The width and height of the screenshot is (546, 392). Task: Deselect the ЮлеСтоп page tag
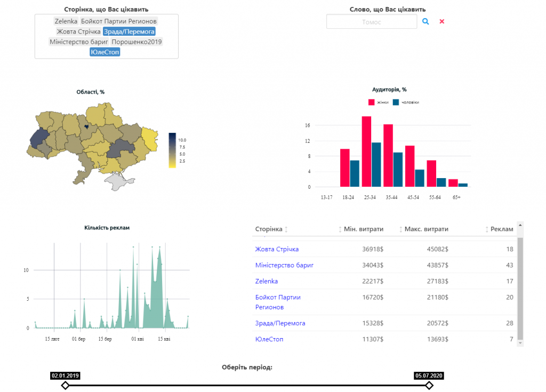tap(105, 52)
